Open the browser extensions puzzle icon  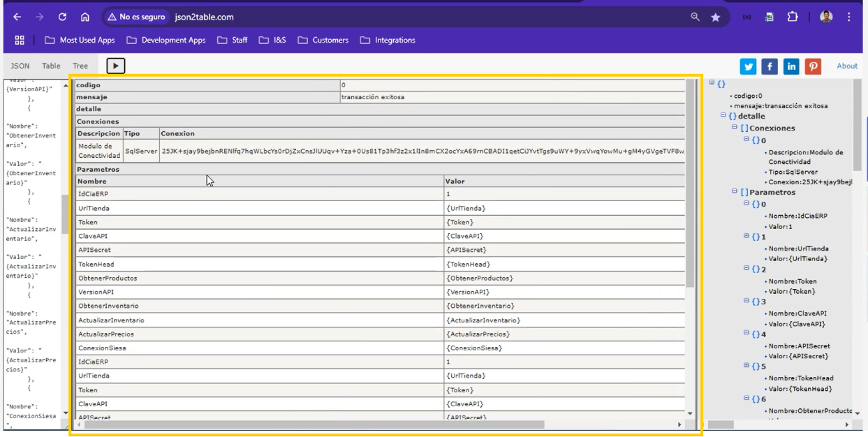click(x=792, y=17)
